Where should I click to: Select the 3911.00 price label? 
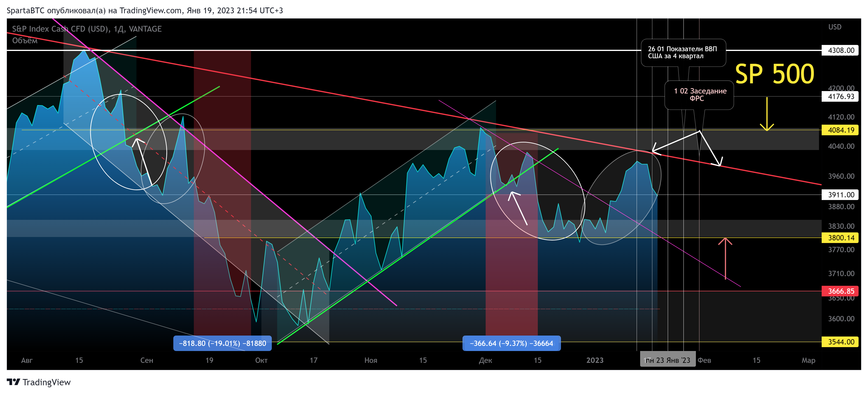click(x=840, y=195)
